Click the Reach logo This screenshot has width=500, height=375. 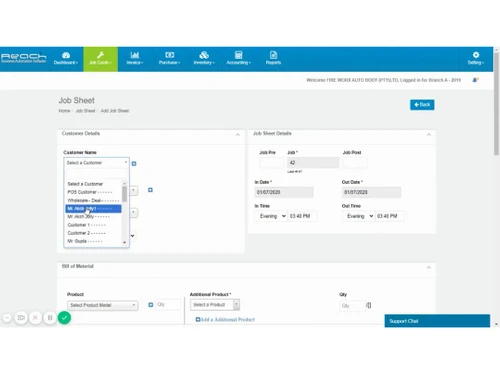(23, 58)
